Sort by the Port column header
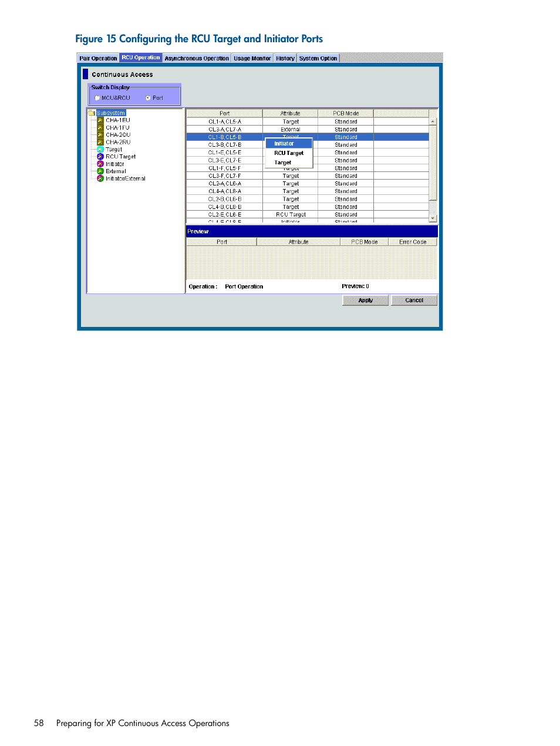The image size is (560, 746). pos(224,113)
